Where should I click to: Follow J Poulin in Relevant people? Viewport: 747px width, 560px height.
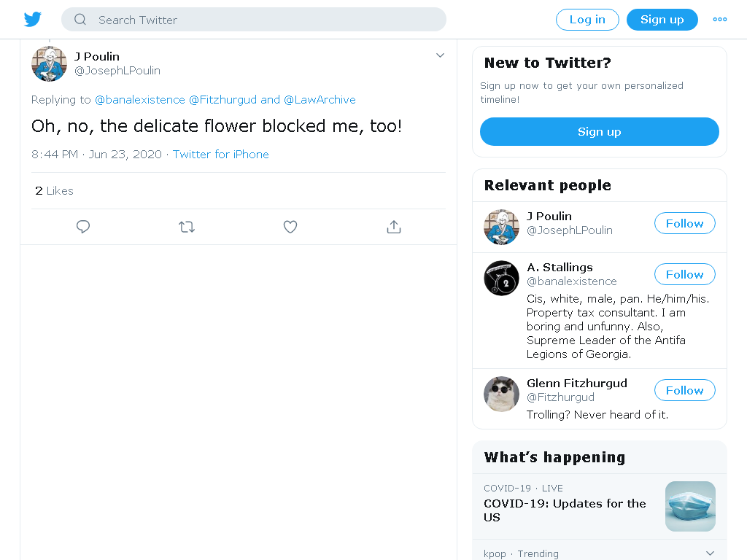click(684, 223)
